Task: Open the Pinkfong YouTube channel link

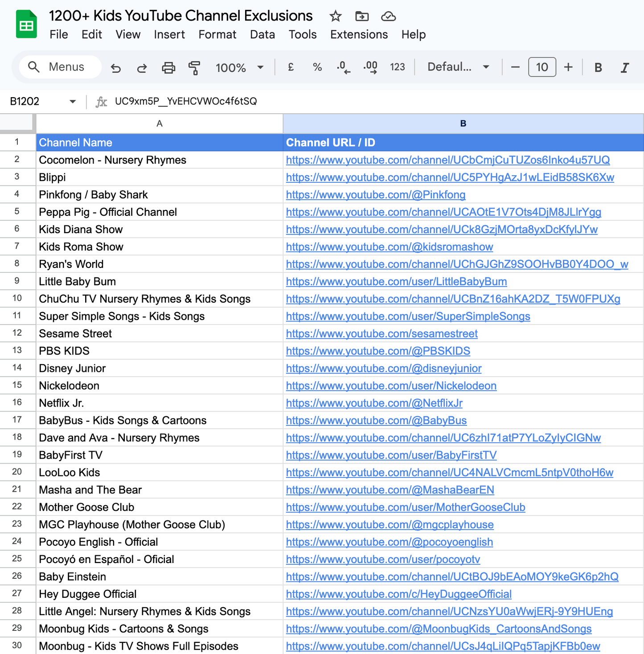Action: coord(375,195)
